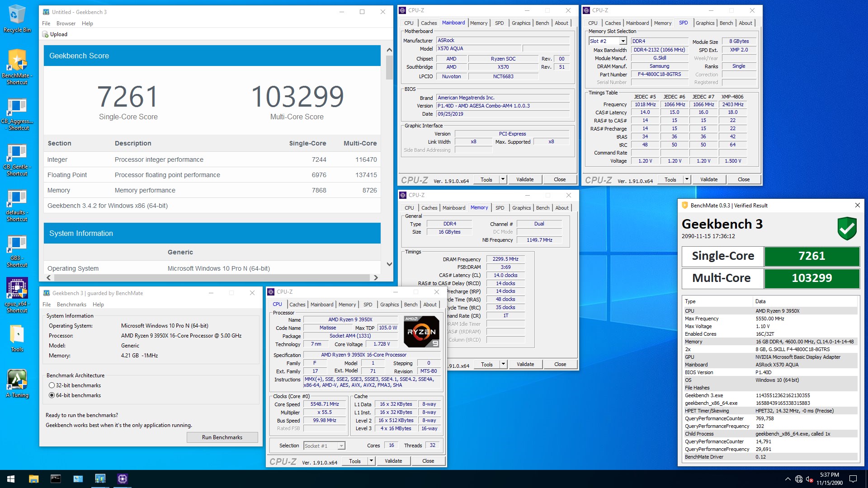Click the muted speaker tray icon
868x488 pixels.
(810, 479)
